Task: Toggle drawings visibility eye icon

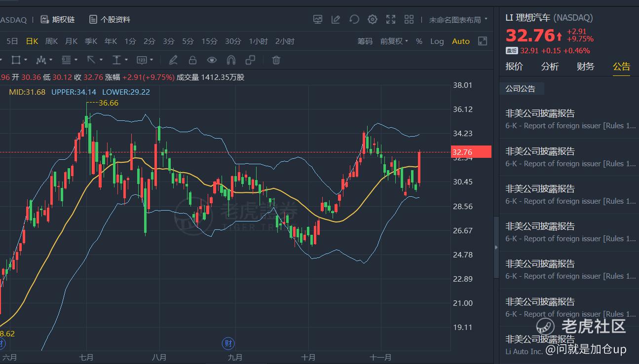Action: tap(212, 60)
